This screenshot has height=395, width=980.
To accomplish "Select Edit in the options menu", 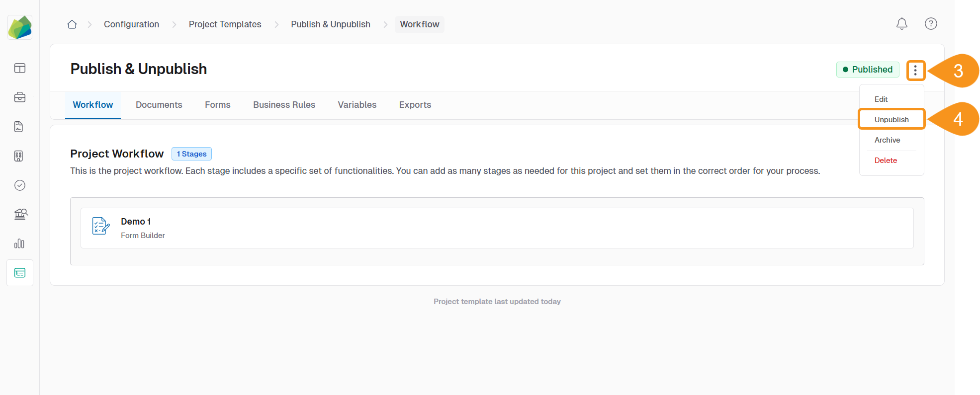I will 881,99.
